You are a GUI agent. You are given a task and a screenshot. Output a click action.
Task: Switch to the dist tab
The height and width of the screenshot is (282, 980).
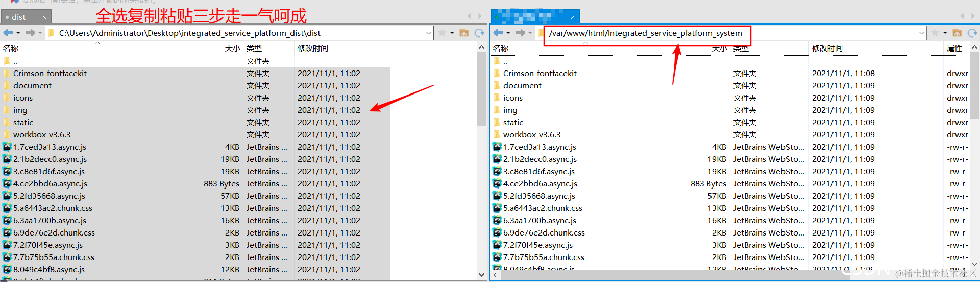(x=26, y=17)
